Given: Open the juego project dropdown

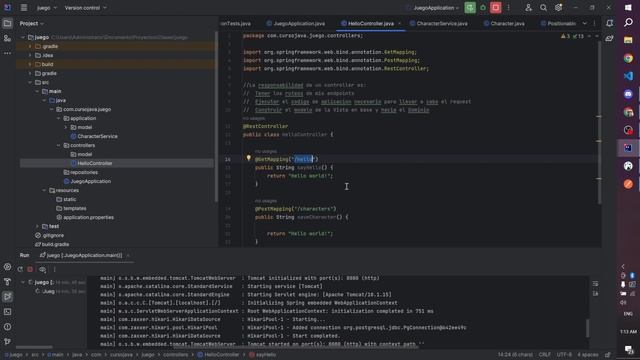Looking at the screenshot, I should tap(47, 8).
